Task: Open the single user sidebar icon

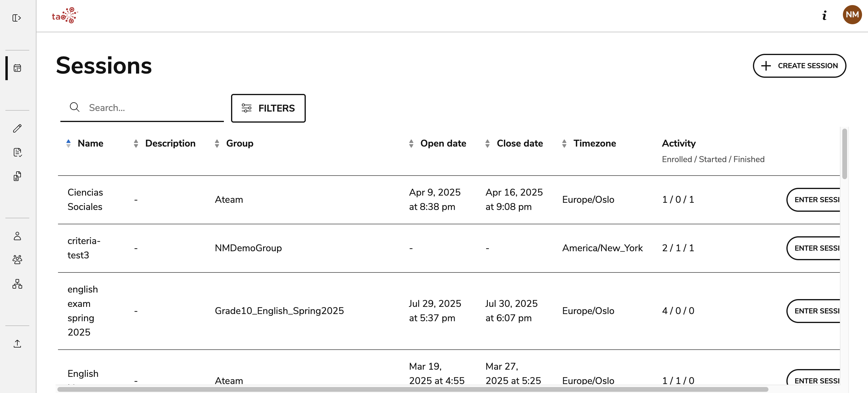Action: [18, 236]
